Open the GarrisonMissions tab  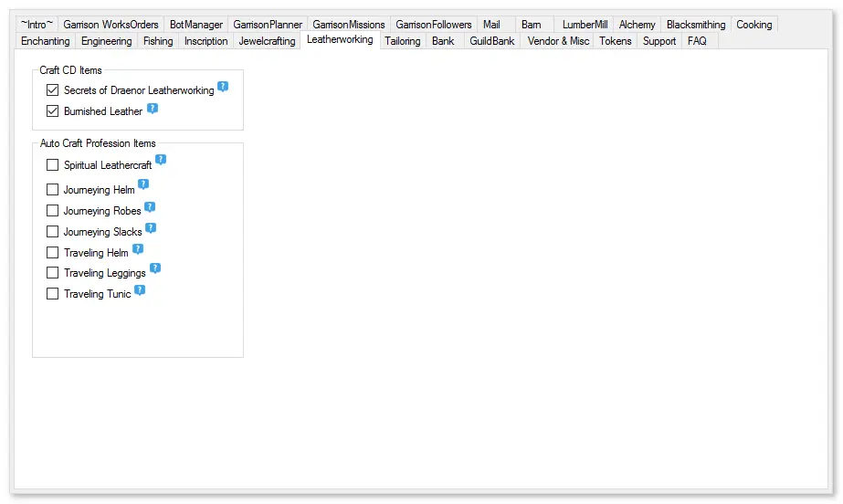(349, 24)
